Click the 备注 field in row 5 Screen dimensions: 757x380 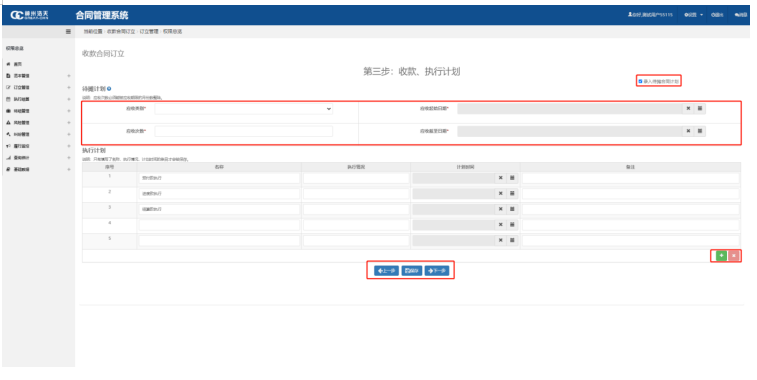coord(631,240)
